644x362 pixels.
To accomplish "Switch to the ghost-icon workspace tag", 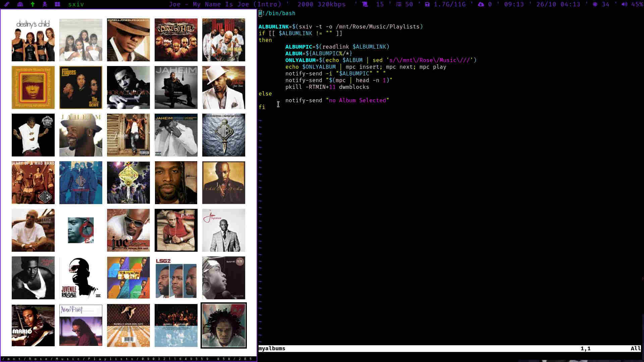I will pos(20,4).
